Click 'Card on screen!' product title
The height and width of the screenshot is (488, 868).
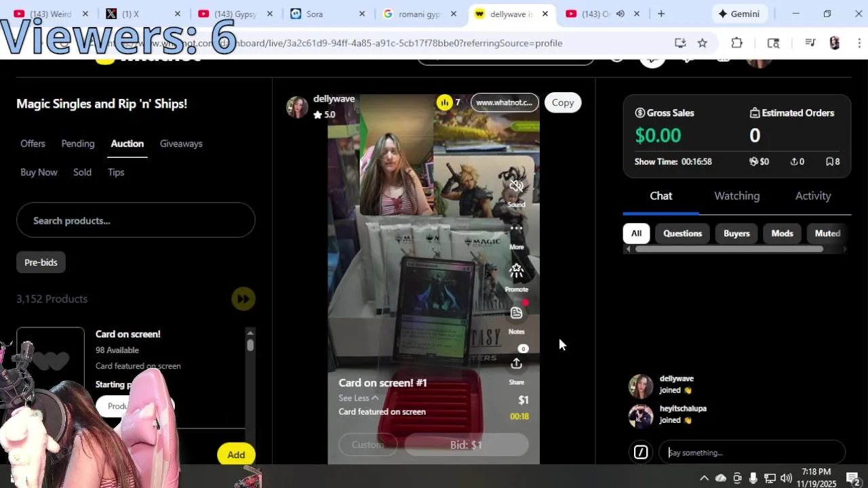(x=128, y=334)
